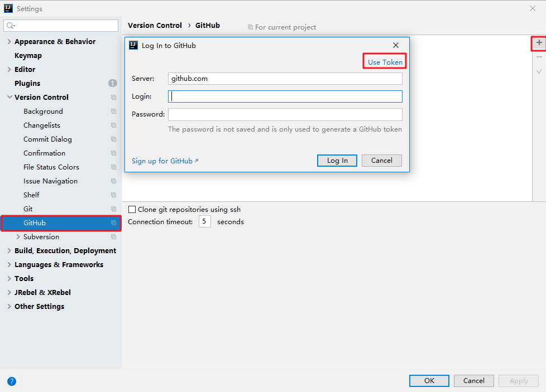Click OK button in Settings
546x392 pixels.
[x=429, y=380]
